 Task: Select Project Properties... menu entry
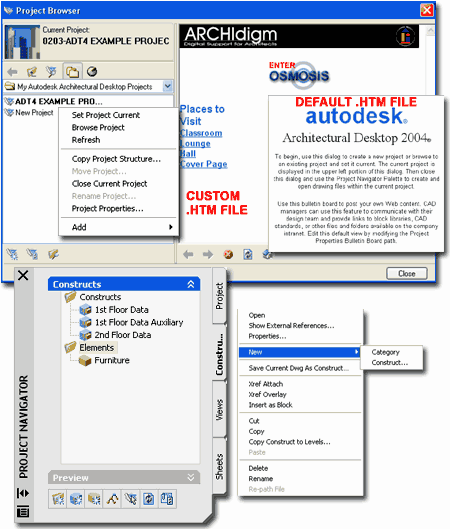click(108, 208)
